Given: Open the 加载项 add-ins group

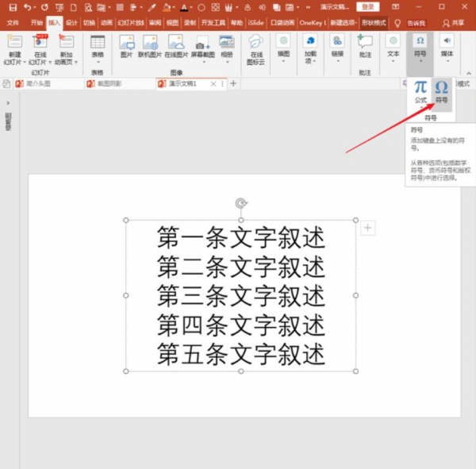Looking at the screenshot, I should [x=310, y=48].
